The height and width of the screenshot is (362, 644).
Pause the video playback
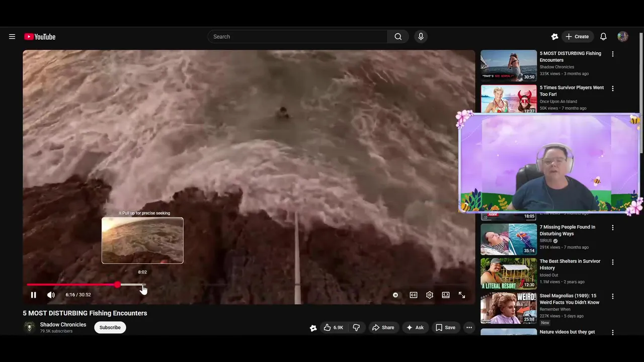coord(33,295)
